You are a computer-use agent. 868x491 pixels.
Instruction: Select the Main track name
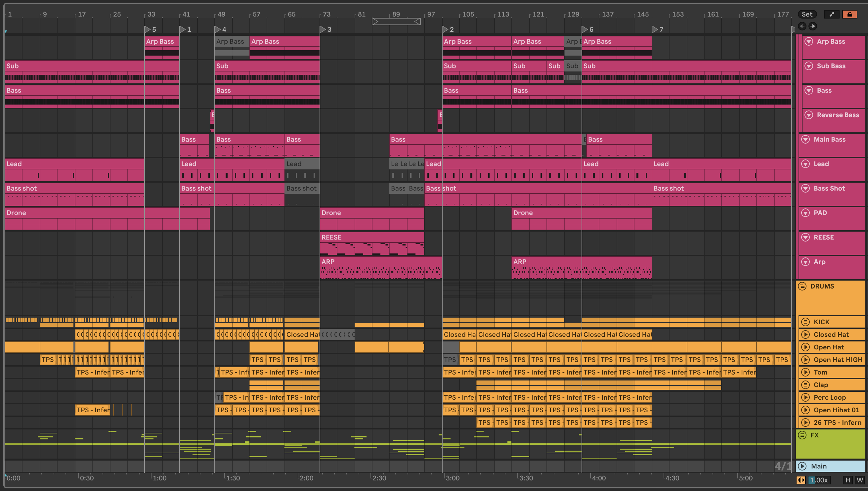click(x=818, y=466)
